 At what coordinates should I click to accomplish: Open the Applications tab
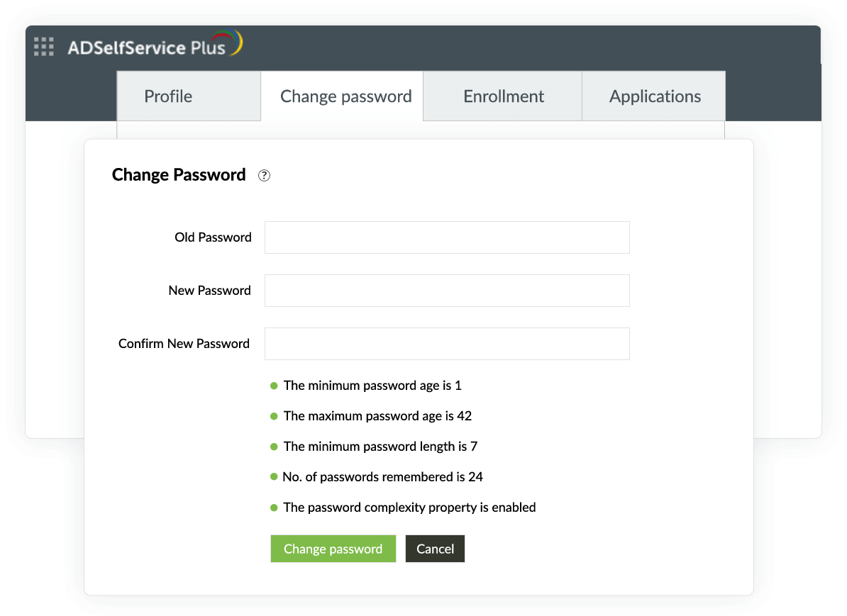point(655,96)
